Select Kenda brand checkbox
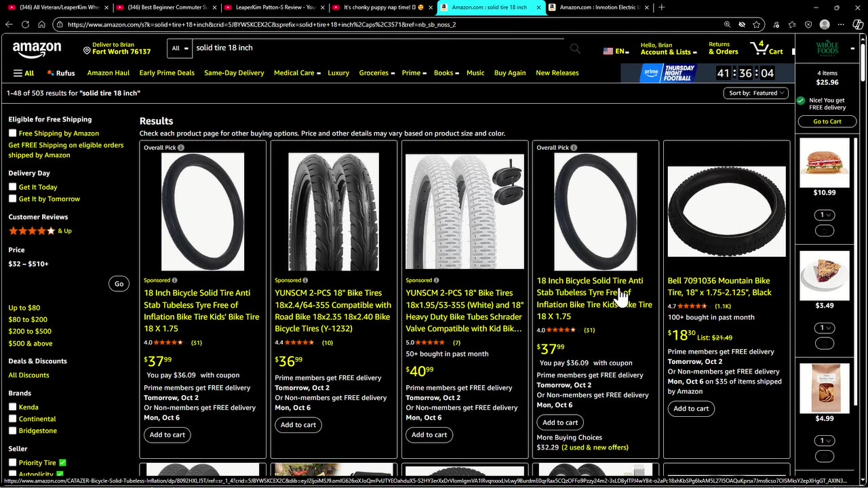The width and height of the screenshot is (868, 488). coord(12,407)
